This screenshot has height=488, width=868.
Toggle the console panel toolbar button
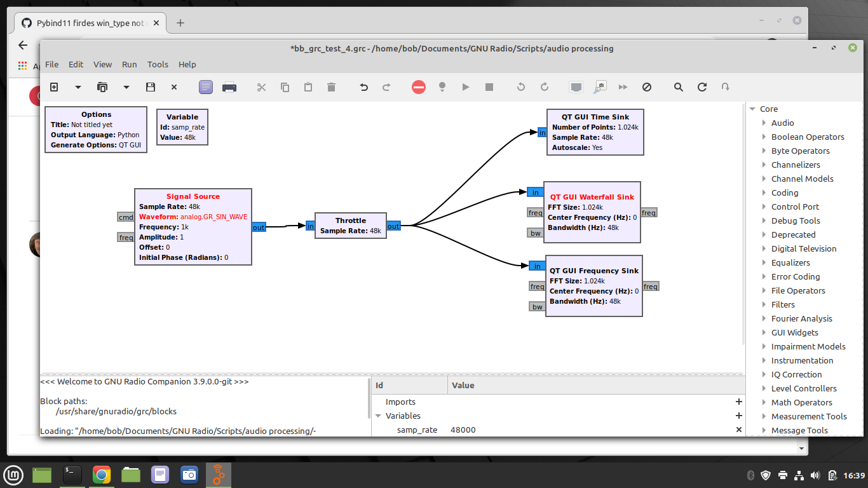pyautogui.click(x=206, y=87)
